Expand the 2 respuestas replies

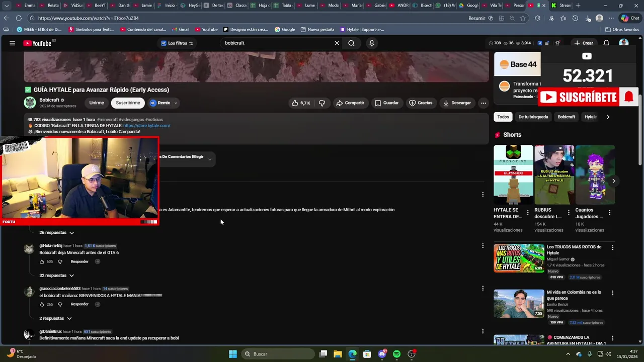pos(55,318)
